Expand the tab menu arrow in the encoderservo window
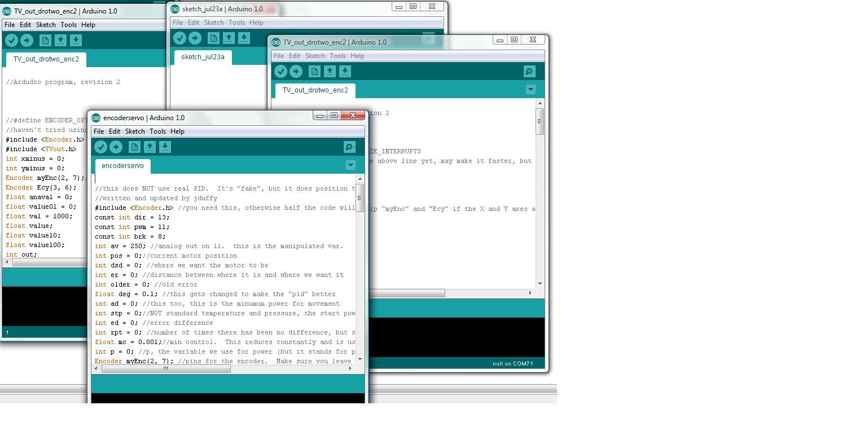 (350, 165)
